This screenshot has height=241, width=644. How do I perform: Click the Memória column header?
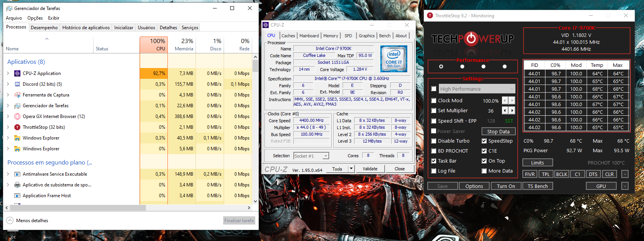pos(182,45)
